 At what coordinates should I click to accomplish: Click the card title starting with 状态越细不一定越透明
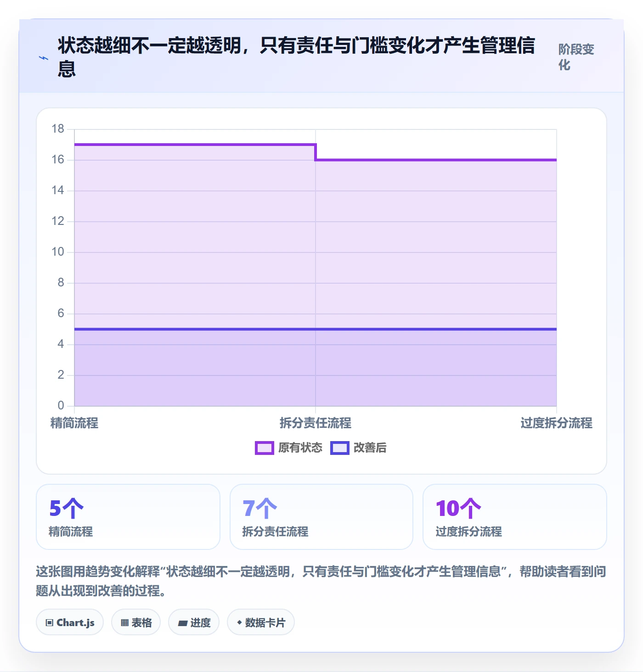pyautogui.click(x=296, y=57)
